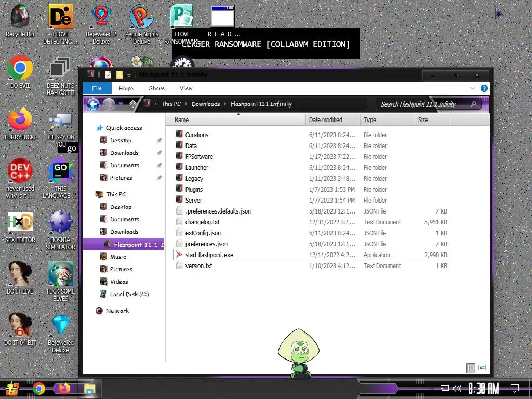Select Music in navigation pane
This screenshot has width=532, height=399.
[x=118, y=257]
